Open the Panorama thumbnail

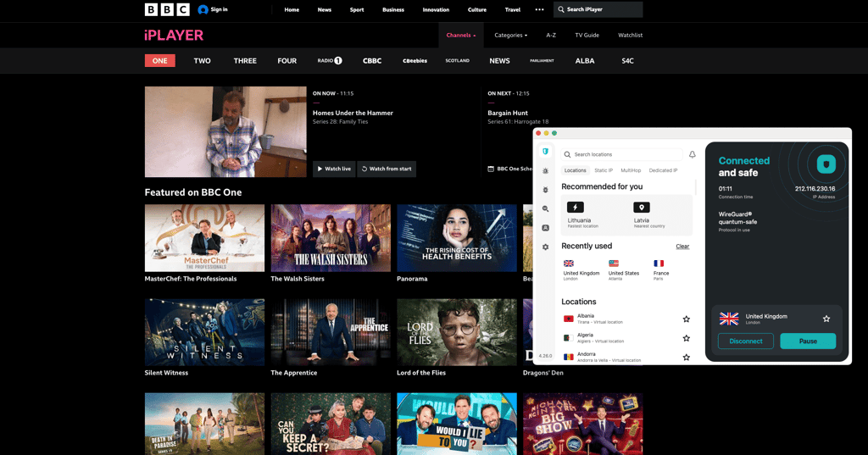click(457, 238)
